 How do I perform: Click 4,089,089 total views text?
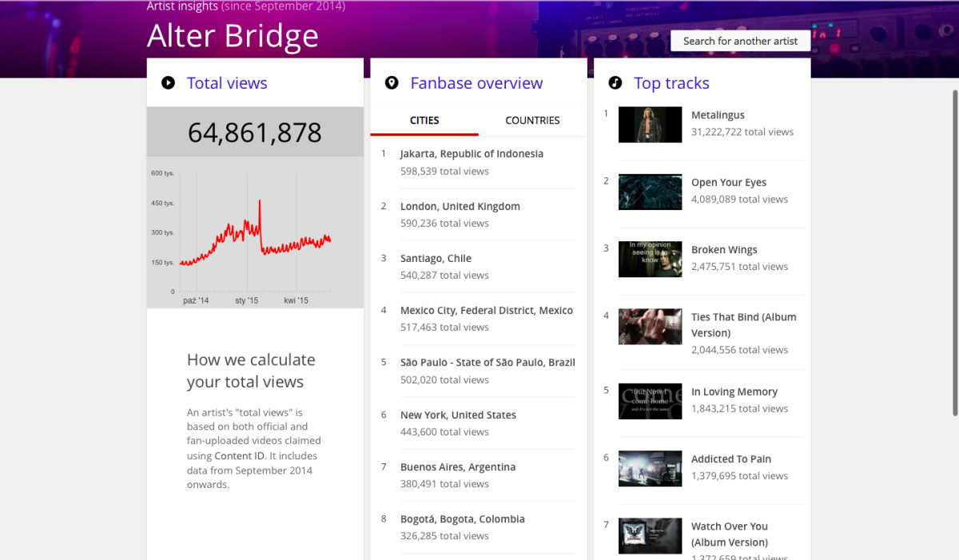[x=739, y=199]
